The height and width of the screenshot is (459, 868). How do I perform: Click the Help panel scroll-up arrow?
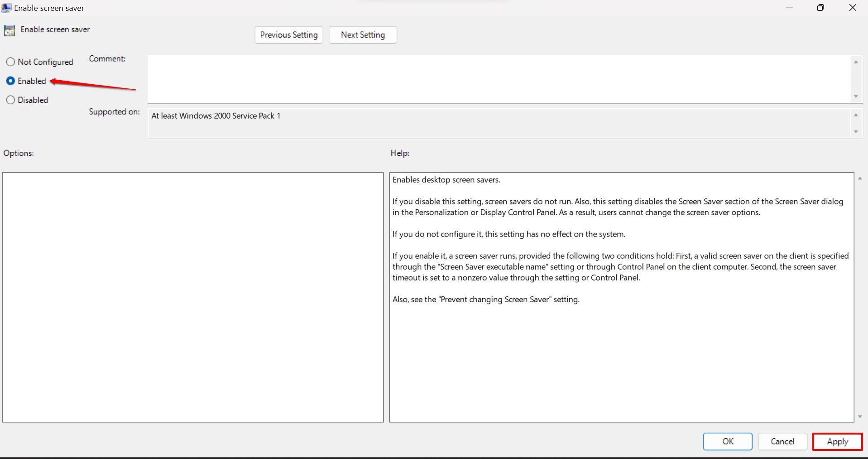(860, 179)
